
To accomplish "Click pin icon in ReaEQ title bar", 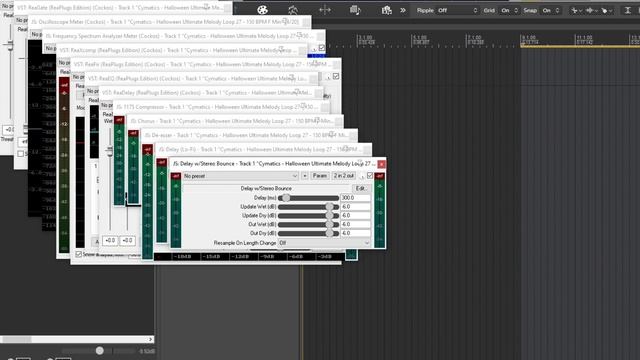I will pos(291,77).
